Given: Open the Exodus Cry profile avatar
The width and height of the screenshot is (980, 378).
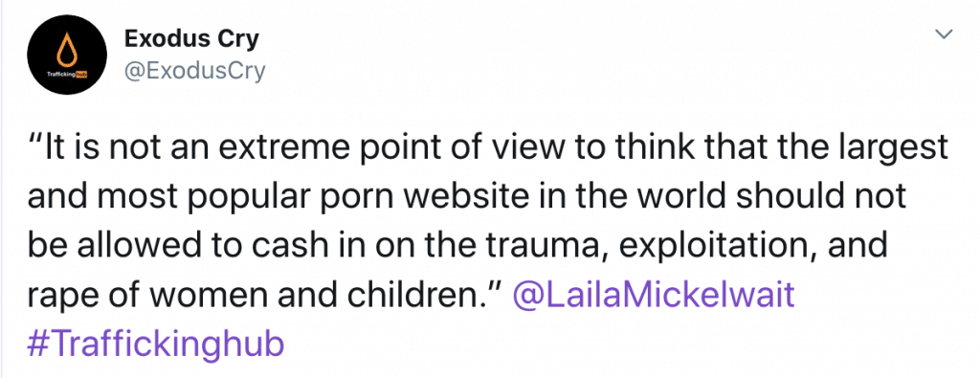Looking at the screenshot, I should [x=67, y=55].
